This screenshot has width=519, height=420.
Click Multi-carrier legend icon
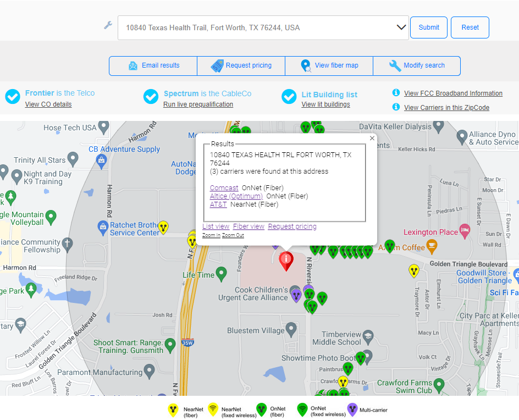tap(352, 410)
